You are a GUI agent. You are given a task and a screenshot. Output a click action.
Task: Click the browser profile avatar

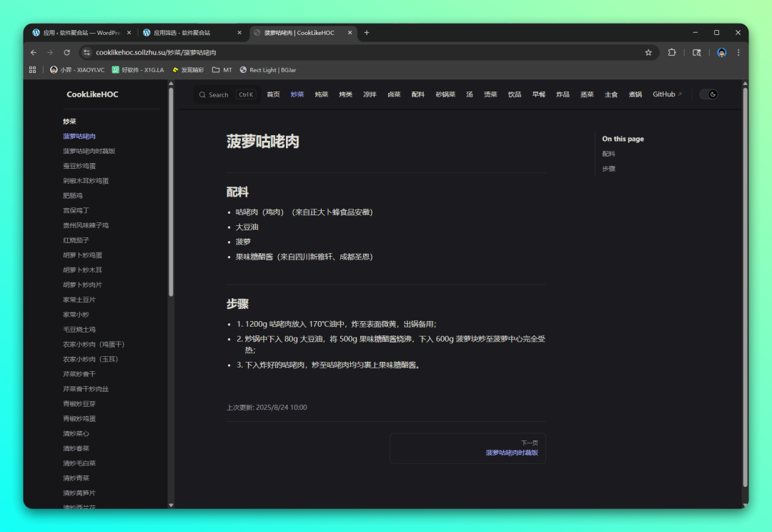point(721,52)
